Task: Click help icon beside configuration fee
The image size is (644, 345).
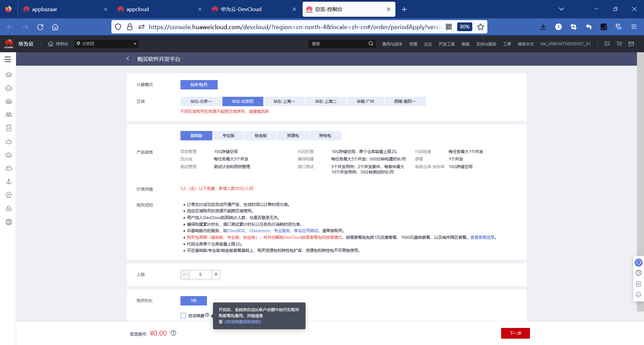Action: 173,333
